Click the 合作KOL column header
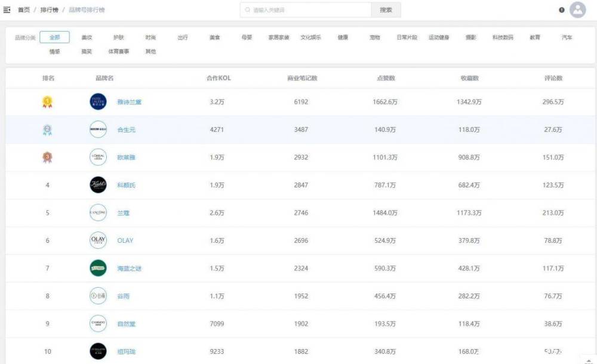The width and height of the screenshot is (597, 364). coord(219,78)
